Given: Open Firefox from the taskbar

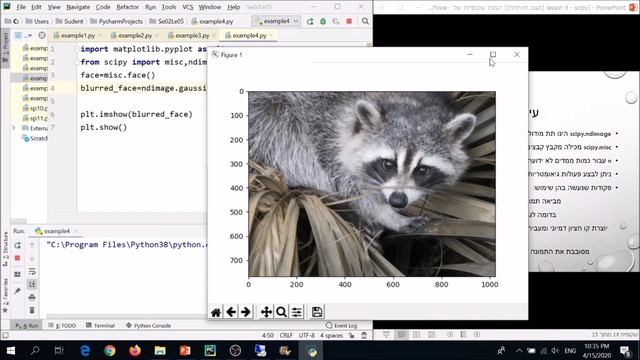Looking at the screenshot, I should (x=135, y=351).
